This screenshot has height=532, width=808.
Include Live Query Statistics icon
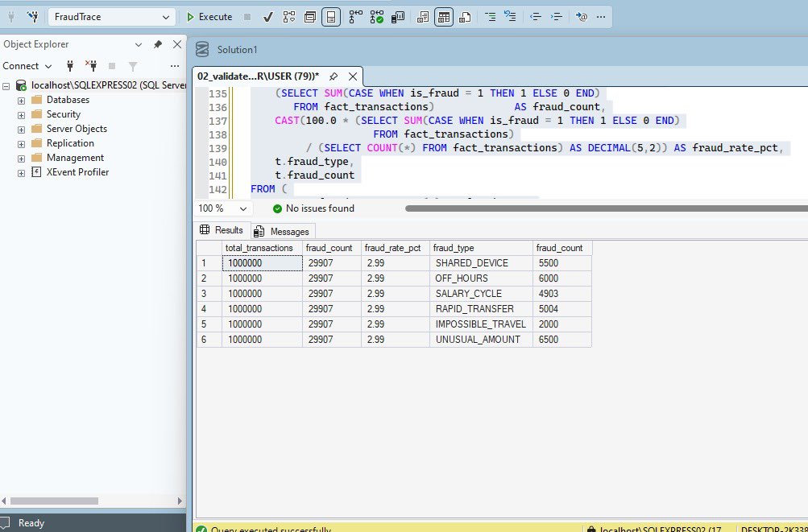pyautogui.click(x=377, y=17)
